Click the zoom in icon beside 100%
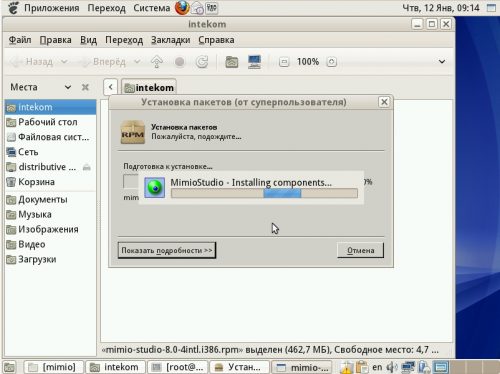Viewport: 500px width, 374px height. tap(332, 62)
